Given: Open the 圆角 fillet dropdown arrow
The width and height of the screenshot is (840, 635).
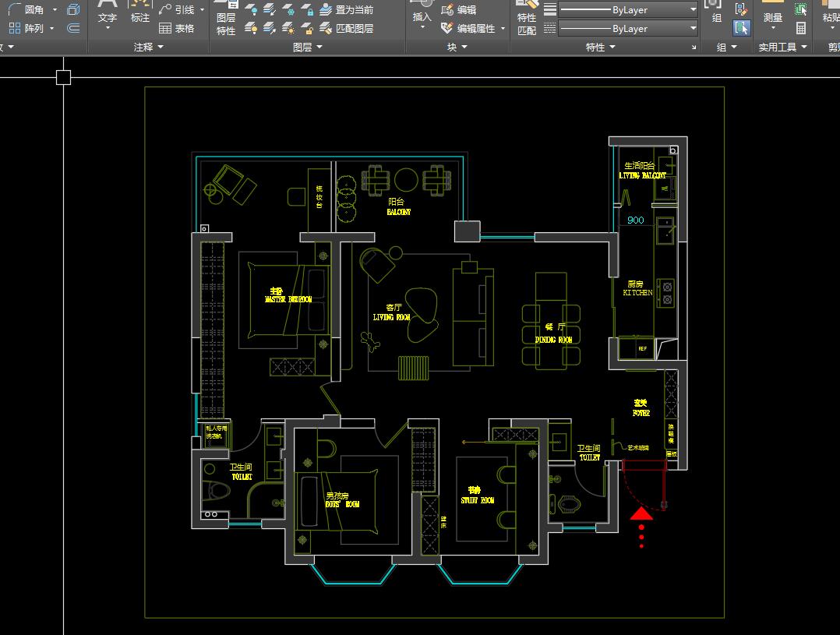Looking at the screenshot, I should tap(55, 9).
